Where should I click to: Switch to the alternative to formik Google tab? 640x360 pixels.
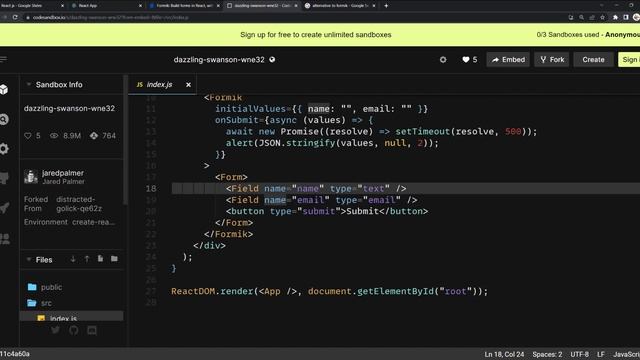point(340,6)
